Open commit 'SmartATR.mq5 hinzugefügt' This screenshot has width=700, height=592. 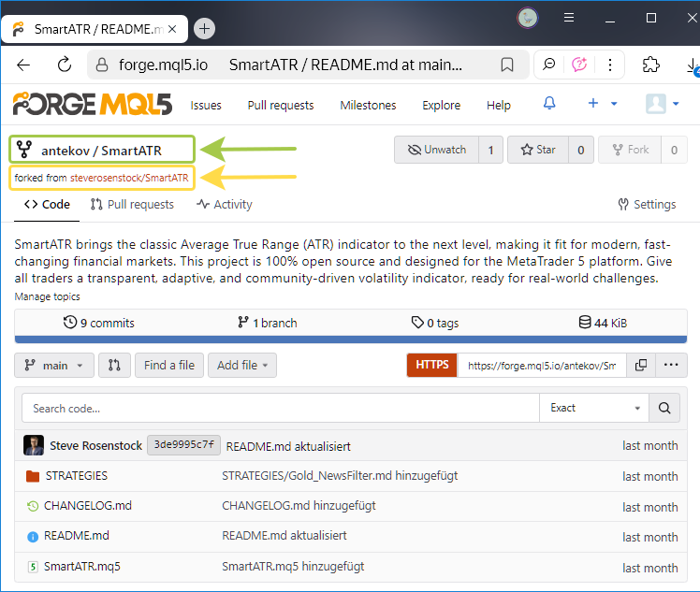click(293, 566)
